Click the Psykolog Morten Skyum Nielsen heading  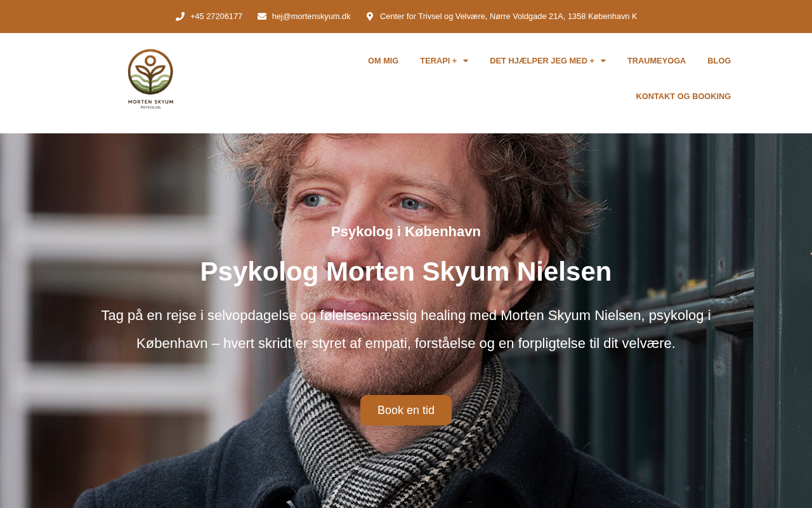coord(406,272)
